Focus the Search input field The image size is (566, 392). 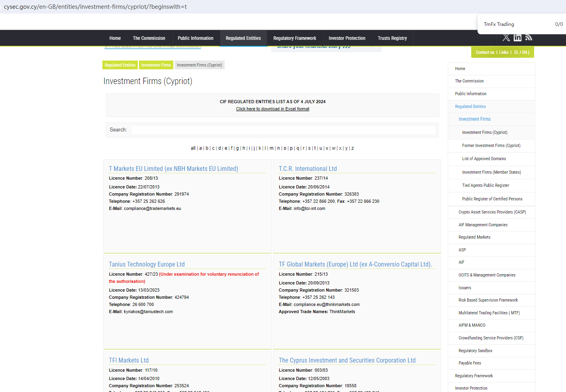[x=283, y=130]
